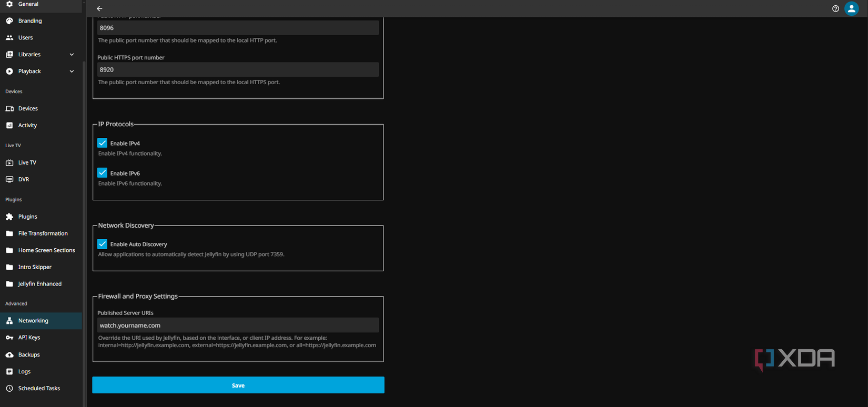Click the Published Server URIs field
868x407 pixels.
point(238,325)
